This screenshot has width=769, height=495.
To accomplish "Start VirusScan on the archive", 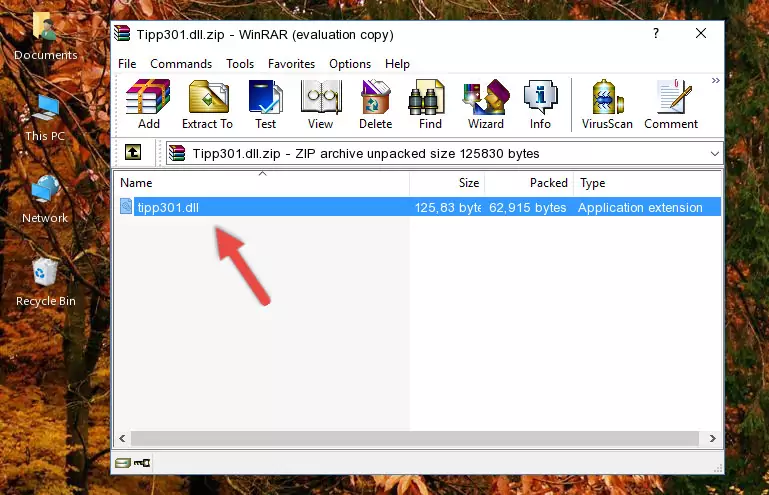I will pos(607,104).
